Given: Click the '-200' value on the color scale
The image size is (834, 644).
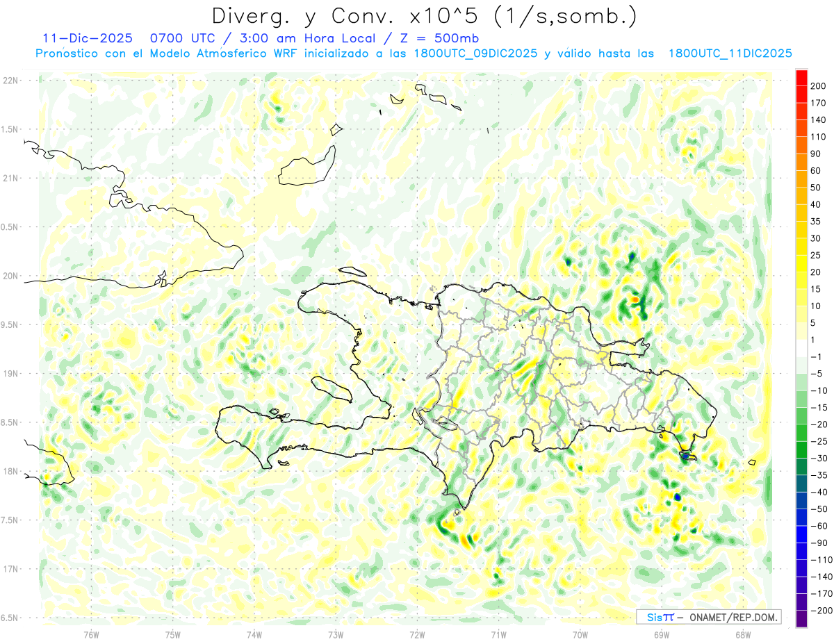Looking at the screenshot, I should click(821, 611).
